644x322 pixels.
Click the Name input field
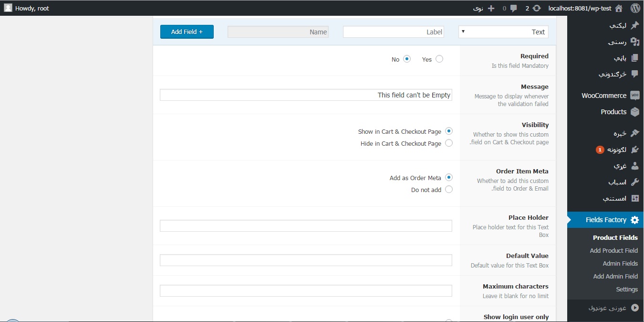pos(278,32)
